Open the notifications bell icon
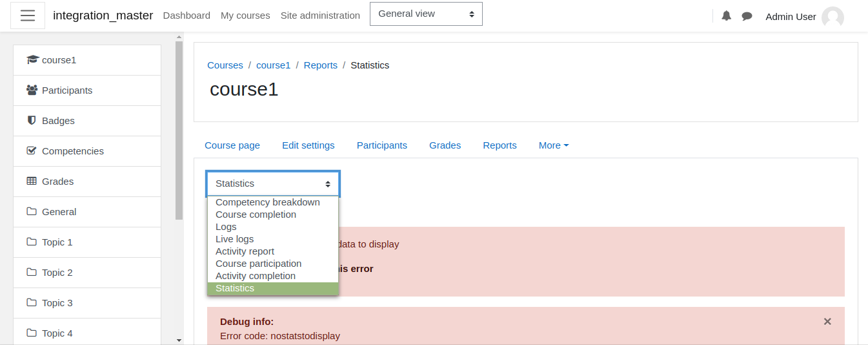 [727, 16]
